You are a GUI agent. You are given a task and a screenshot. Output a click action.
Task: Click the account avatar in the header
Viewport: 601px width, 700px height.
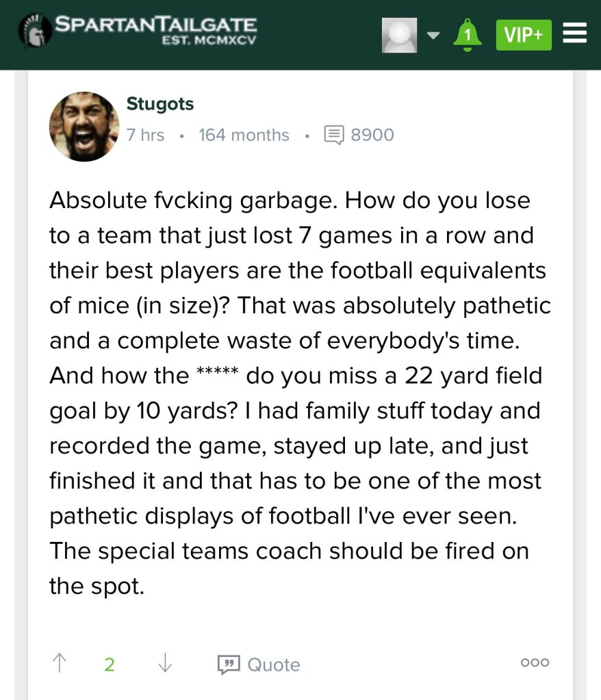[399, 35]
